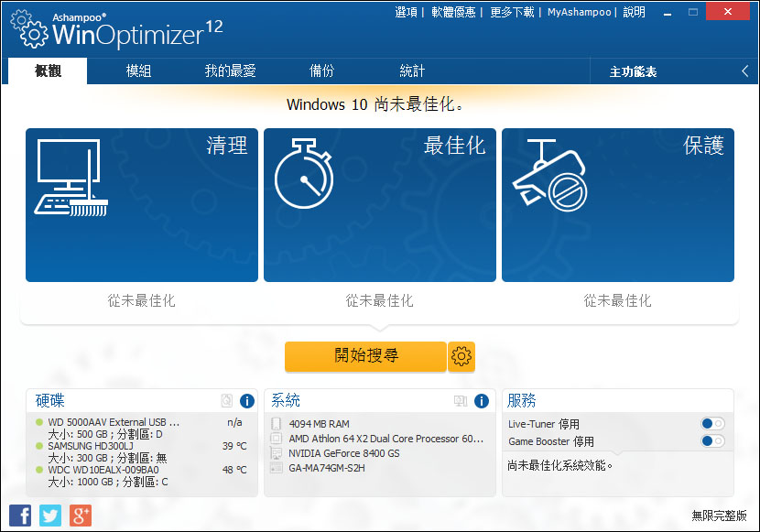This screenshot has height=532, width=760.
Task: Click the 開始搜尋 button
Action: (365, 356)
